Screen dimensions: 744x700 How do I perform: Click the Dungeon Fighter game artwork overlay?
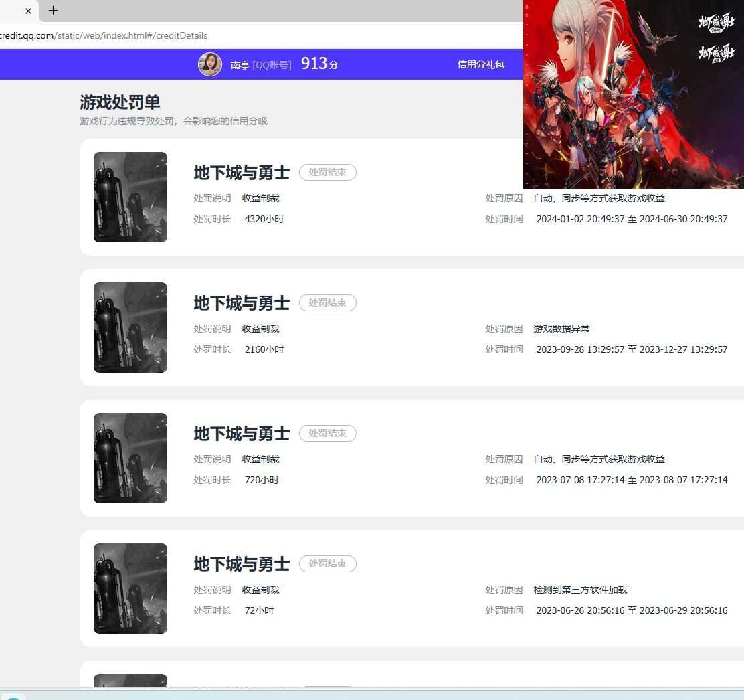(x=634, y=94)
